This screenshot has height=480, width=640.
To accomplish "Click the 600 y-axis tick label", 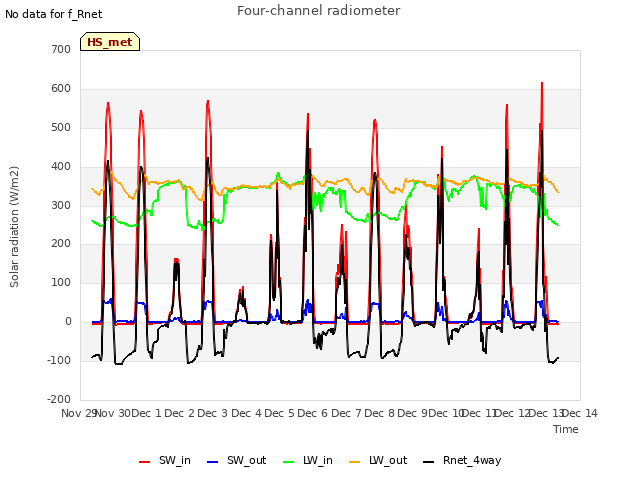I will click(x=61, y=89).
